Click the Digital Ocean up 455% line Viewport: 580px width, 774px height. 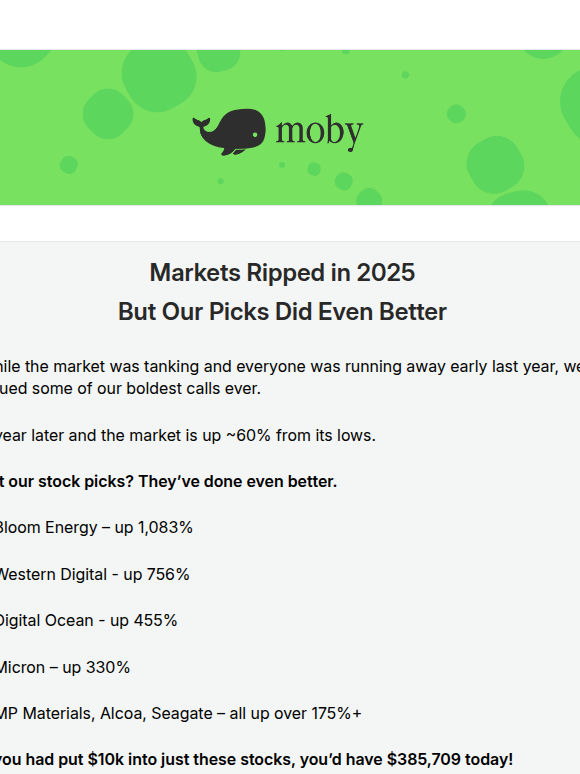88,620
